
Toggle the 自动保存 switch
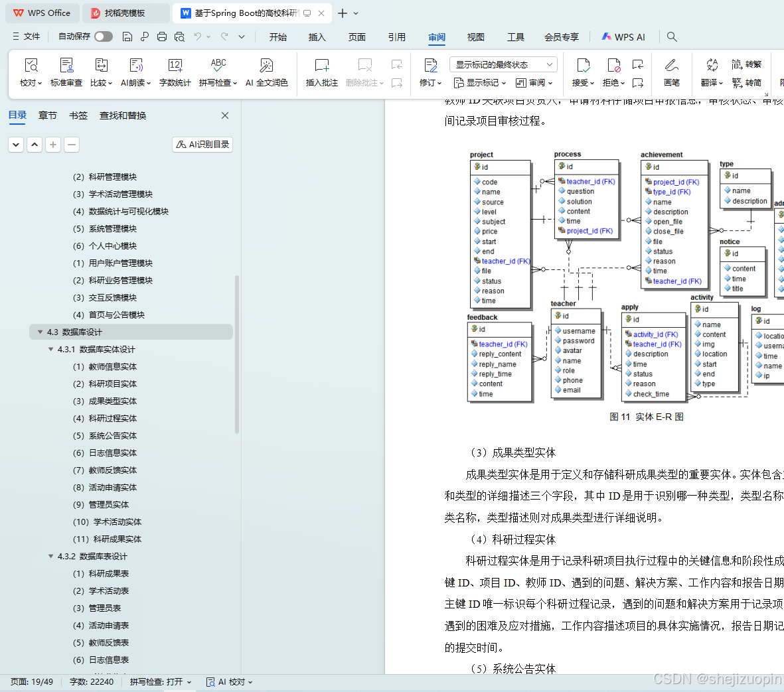tap(104, 36)
